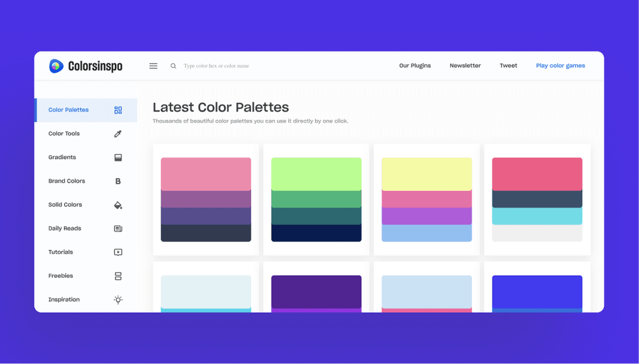Click the Tutorials play icon

coord(118,252)
